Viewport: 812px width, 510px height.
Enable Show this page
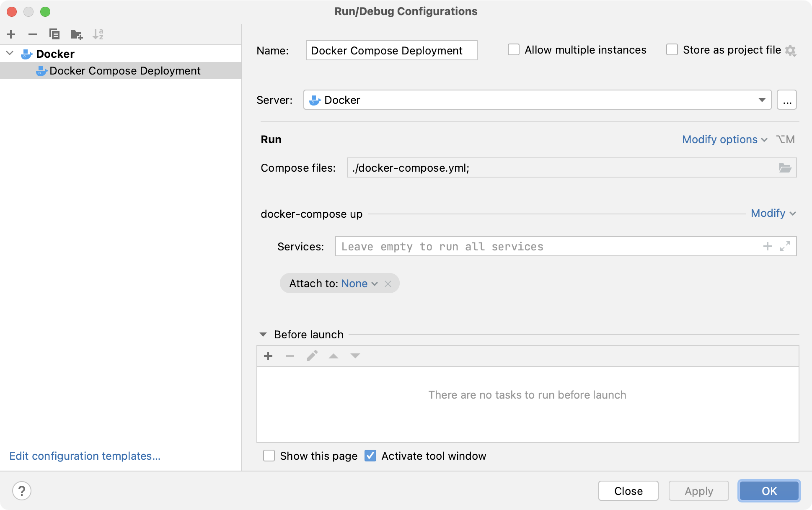pos(269,456)
